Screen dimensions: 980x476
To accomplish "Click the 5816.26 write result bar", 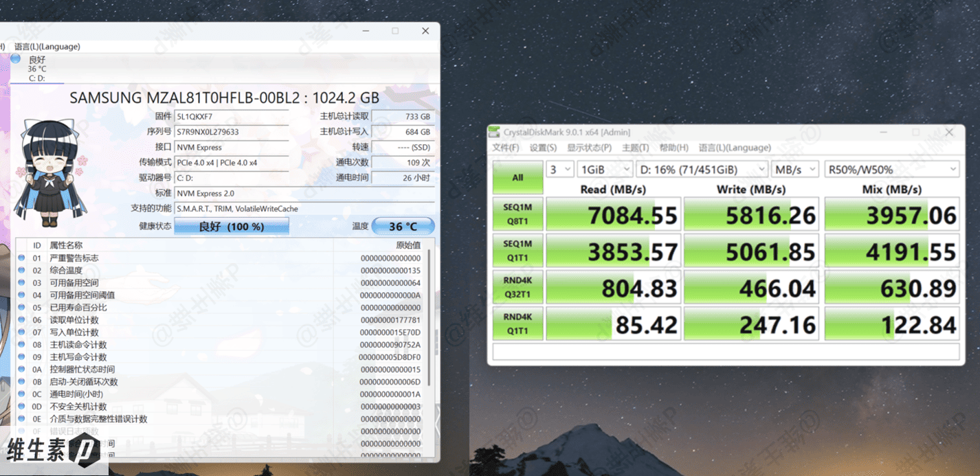I will pos(753,214).
